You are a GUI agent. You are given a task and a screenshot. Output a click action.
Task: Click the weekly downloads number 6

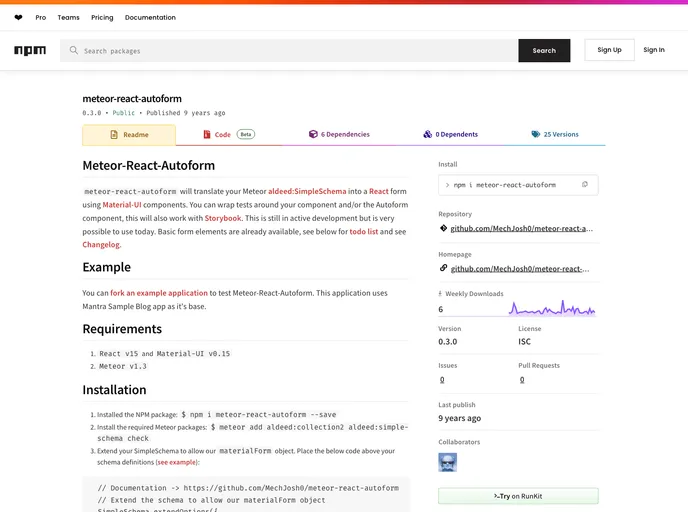tap(441, 309)
